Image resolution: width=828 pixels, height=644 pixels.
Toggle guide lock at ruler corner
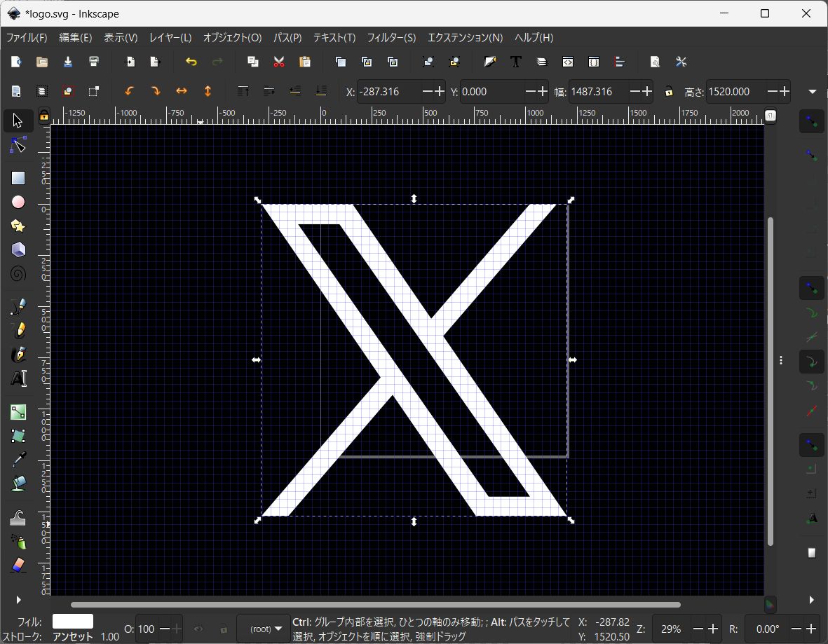click(x=44, y=115)
